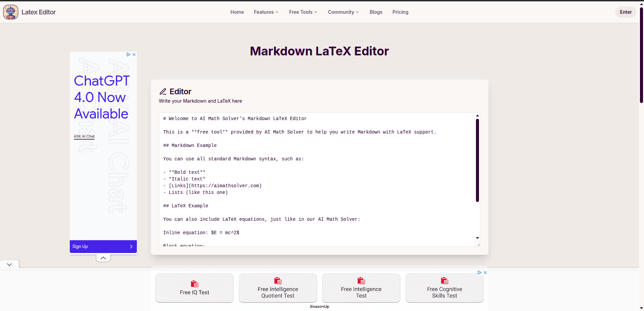The image size is (644, 311).
Task: Open the Pricing page
Action: click(x=400, y=12)
